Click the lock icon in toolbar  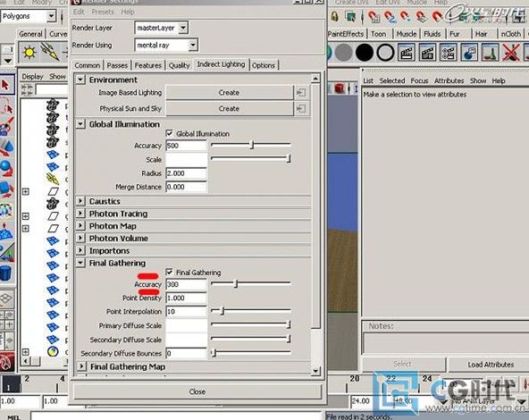click(x=334, y=16)
